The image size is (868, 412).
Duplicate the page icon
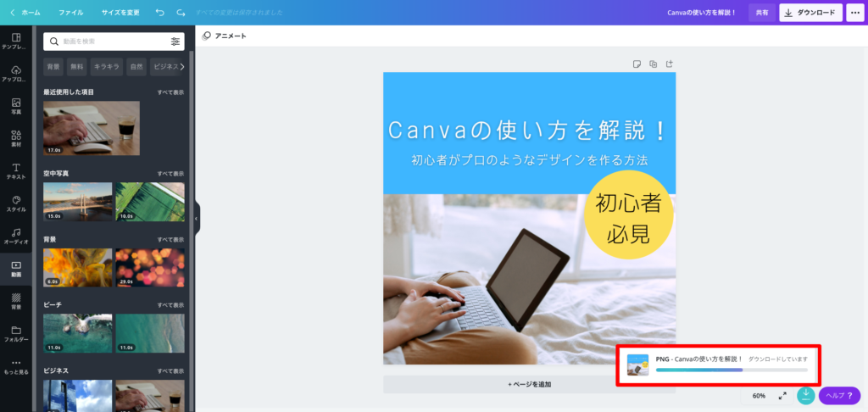coord(654,64)
